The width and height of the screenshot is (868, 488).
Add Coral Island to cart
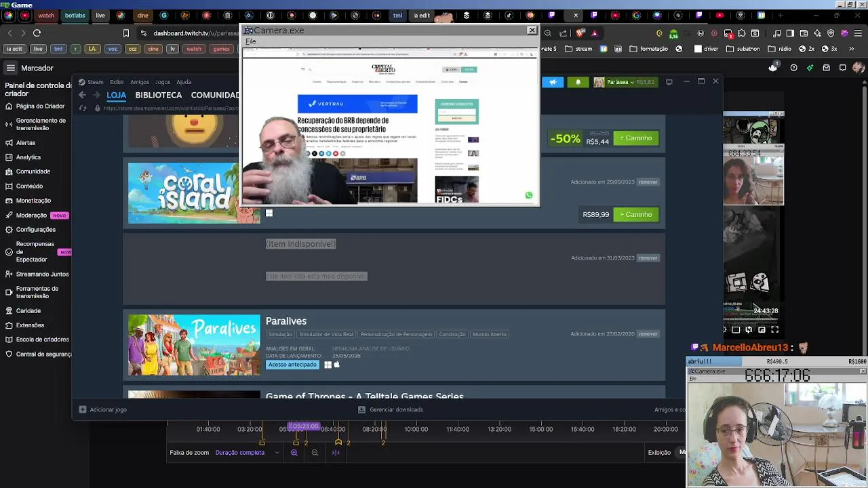click(635, 215)
